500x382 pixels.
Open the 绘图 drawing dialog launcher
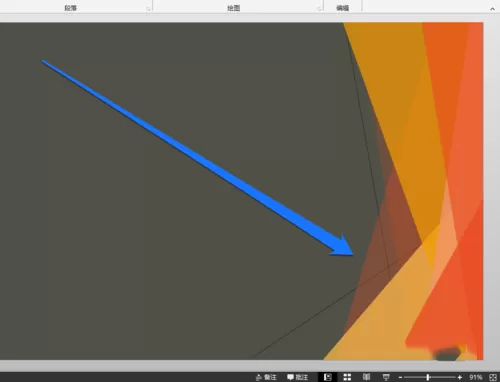(319, 9)
